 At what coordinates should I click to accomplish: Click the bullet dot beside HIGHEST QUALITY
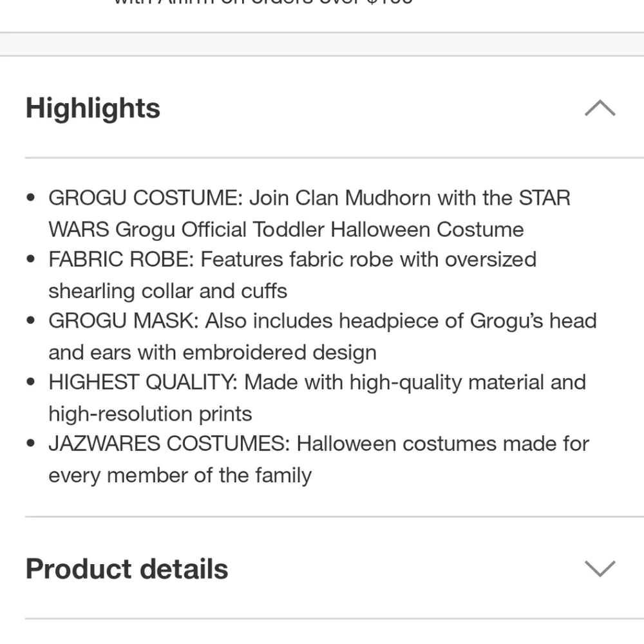(x=30, y=382)
